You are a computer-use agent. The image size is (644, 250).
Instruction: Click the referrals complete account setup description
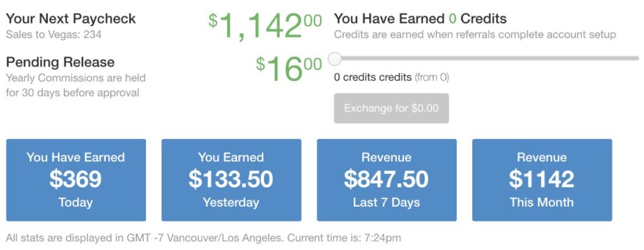click(x=475, y=35)
